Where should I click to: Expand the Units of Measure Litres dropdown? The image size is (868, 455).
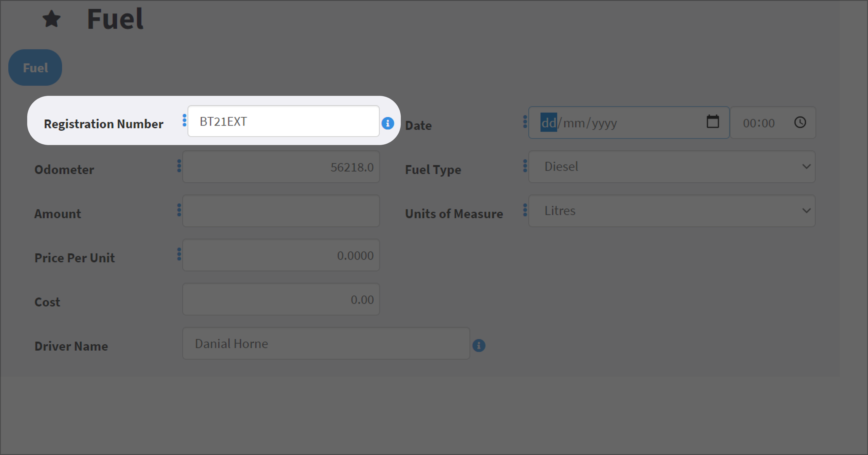coord(672,211)
